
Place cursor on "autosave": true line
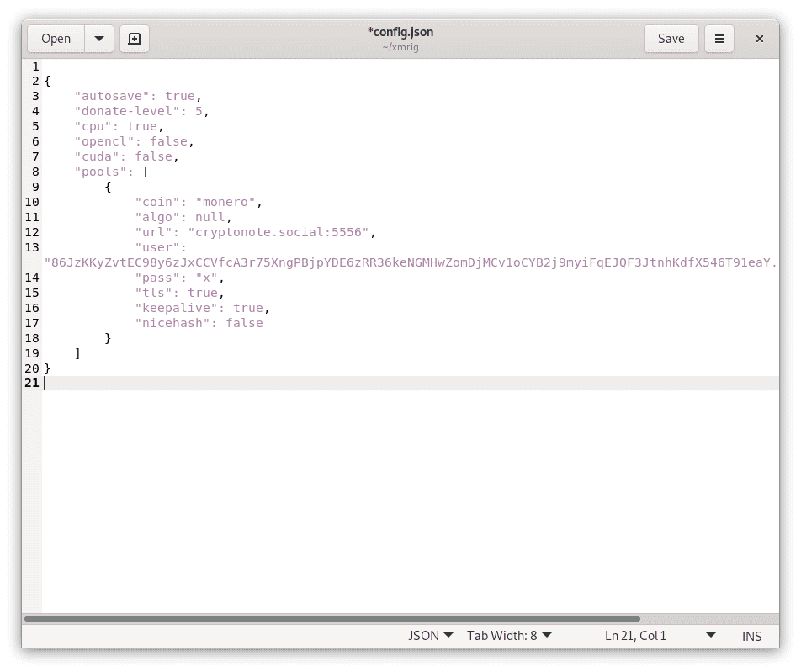(x=138, y=96)
